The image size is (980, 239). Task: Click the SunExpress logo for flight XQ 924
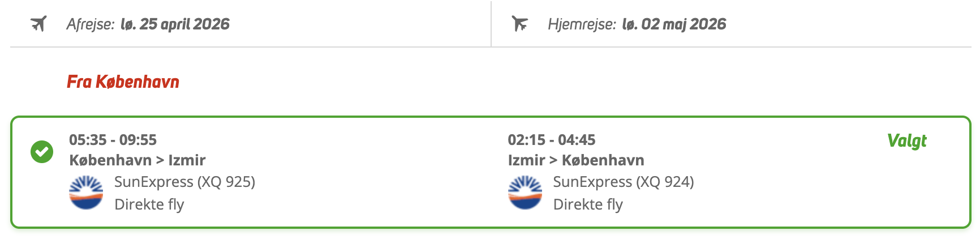point(525,193)
